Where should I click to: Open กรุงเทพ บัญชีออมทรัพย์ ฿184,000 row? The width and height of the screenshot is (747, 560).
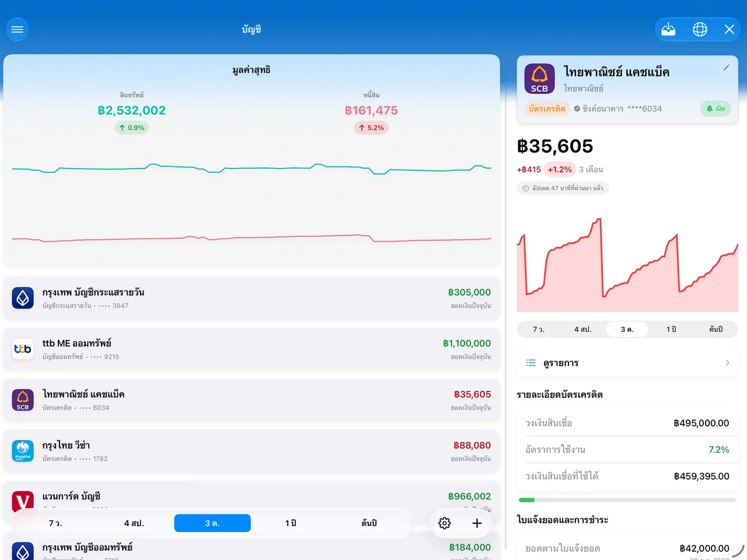[x=252, y=548]
